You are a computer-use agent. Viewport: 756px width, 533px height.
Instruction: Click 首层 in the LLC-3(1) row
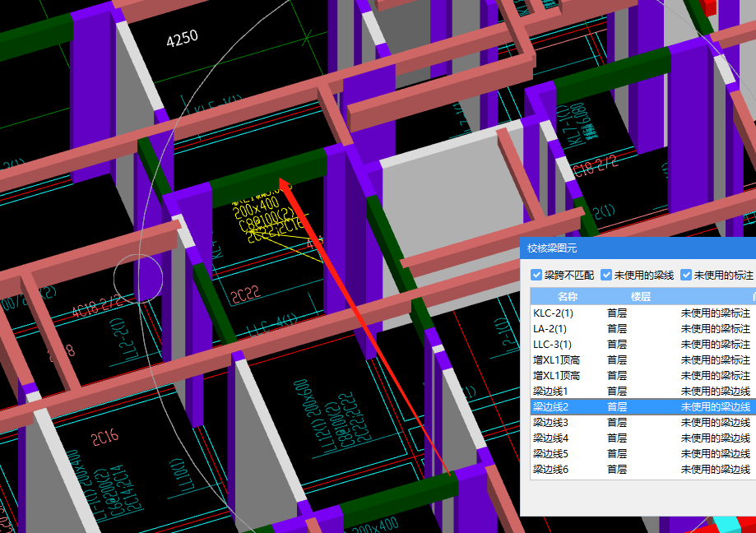point(617,345)
